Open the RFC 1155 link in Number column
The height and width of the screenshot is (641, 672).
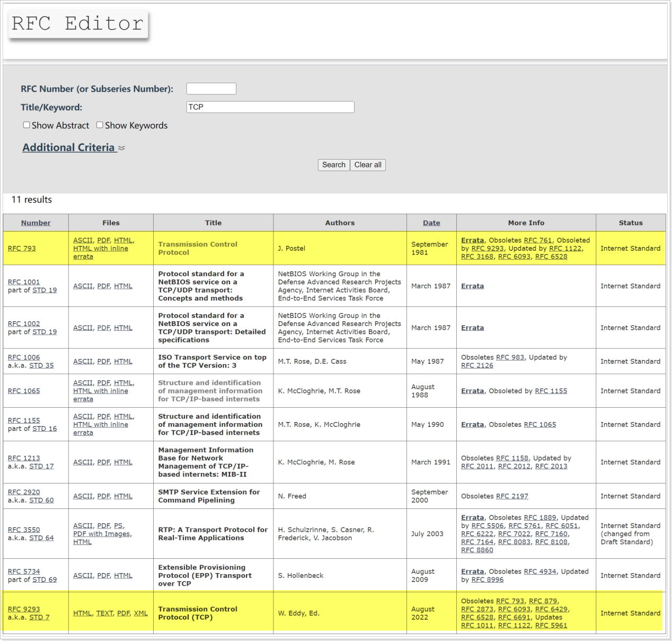24,420
